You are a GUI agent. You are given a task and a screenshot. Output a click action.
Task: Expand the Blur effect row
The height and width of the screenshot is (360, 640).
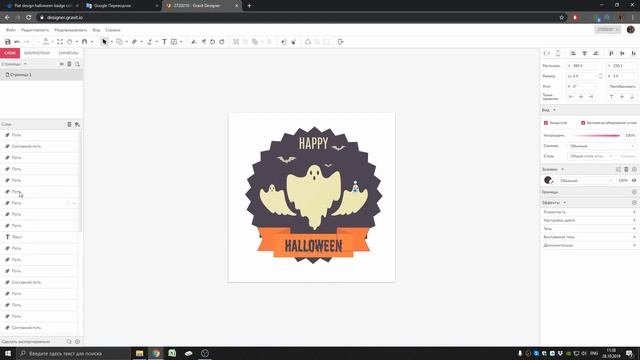click(x=589, y=212)
